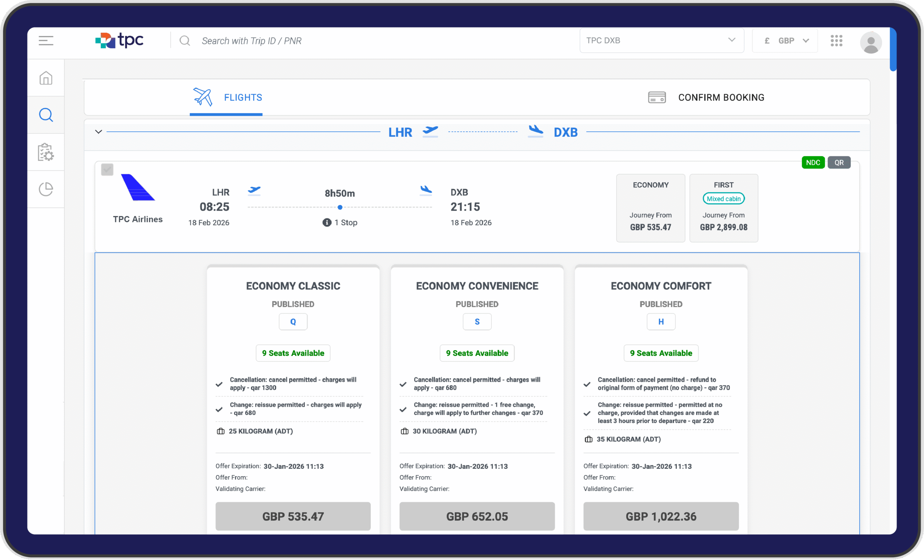This screenshot has width=924, height=560.
Task: Select the Q booking class box
Action: tap(293, 321)
